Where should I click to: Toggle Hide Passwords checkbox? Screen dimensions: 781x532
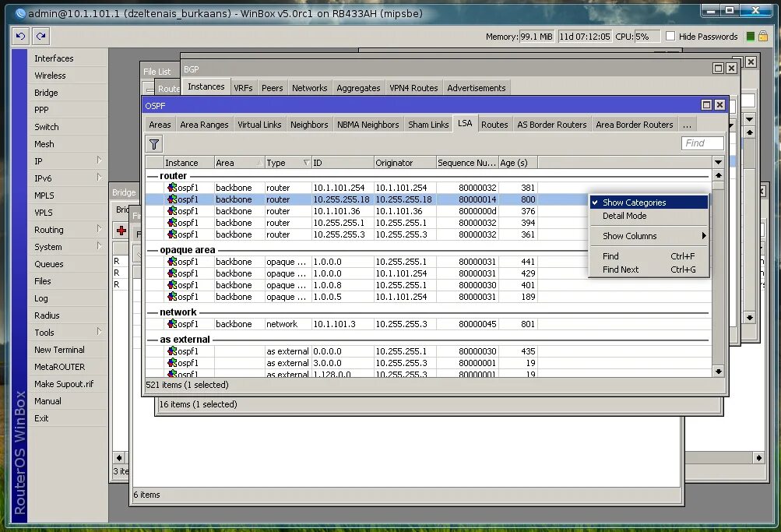670,36
